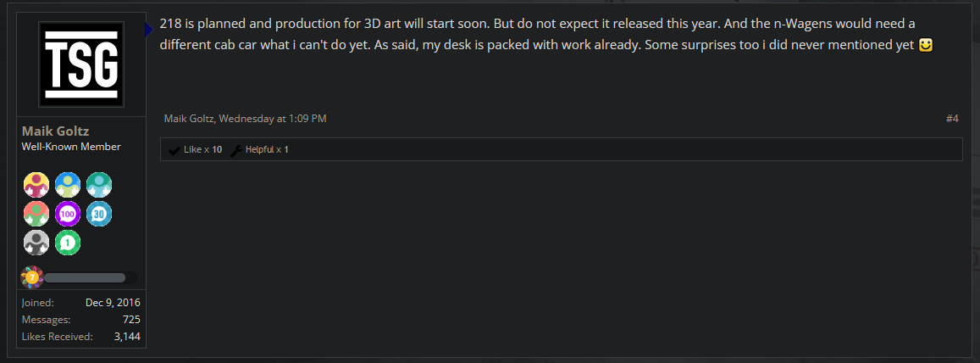This screenshot has height=363, width=980.
Task: Click the purple 100 messages badge
Action: 67,214
